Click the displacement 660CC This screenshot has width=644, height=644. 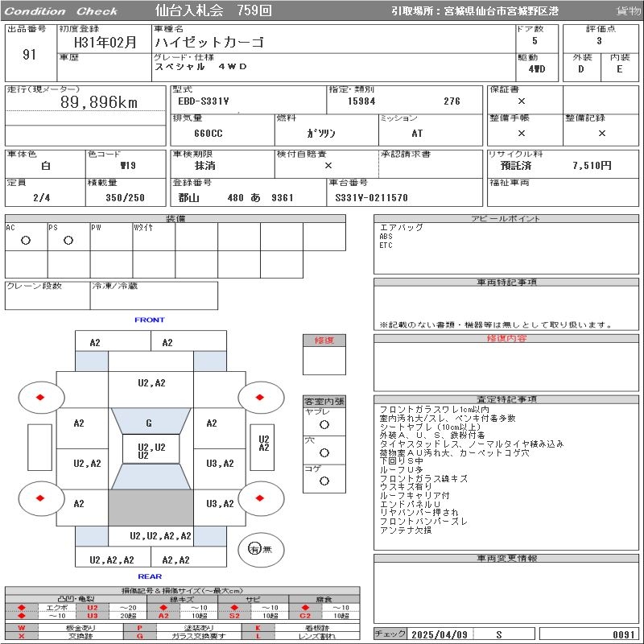pyautogui.click(x=208, y=134)
